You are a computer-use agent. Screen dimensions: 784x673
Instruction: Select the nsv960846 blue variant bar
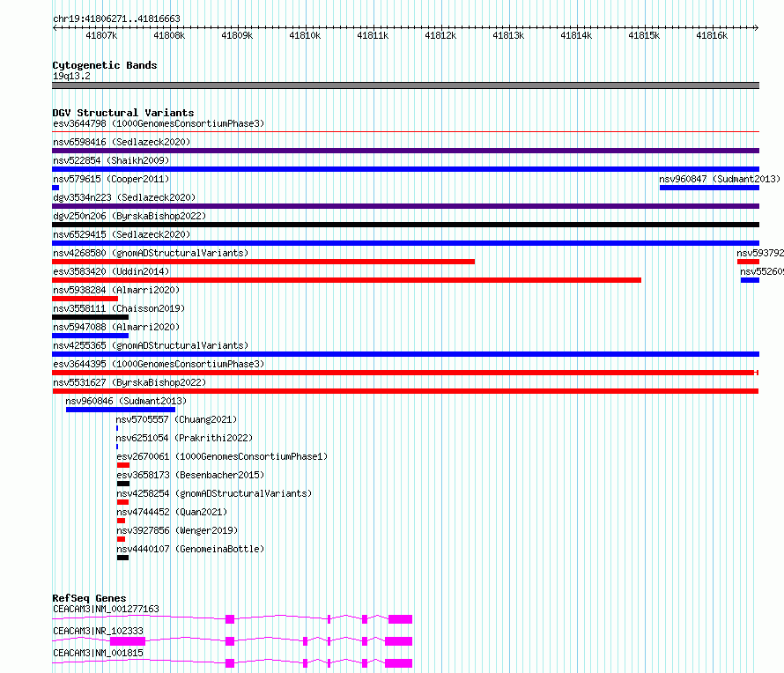[121, 410]
